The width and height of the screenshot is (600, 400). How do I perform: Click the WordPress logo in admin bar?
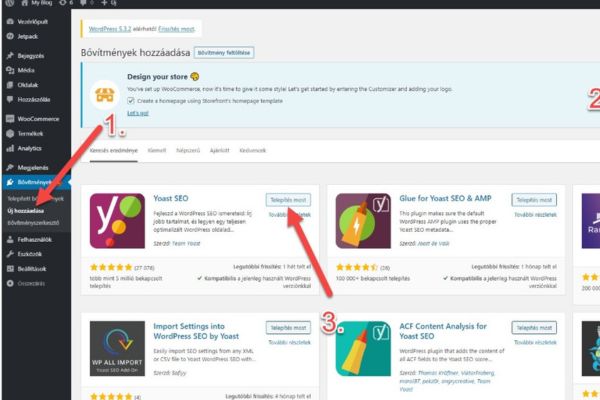(10, 2)
